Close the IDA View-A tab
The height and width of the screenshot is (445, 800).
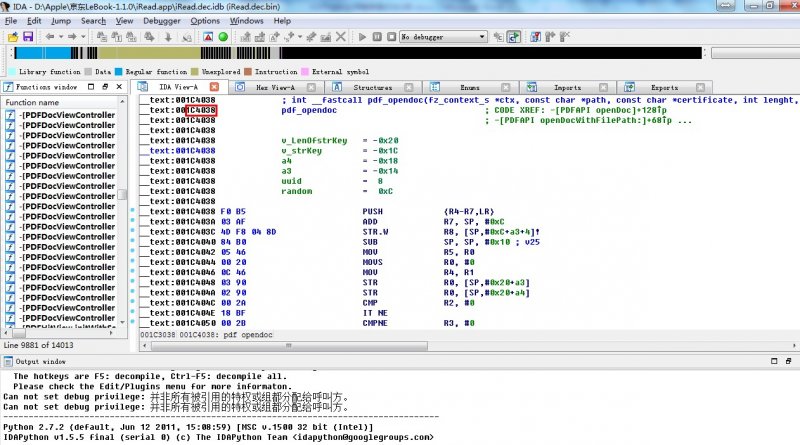[x=214, y=87]
